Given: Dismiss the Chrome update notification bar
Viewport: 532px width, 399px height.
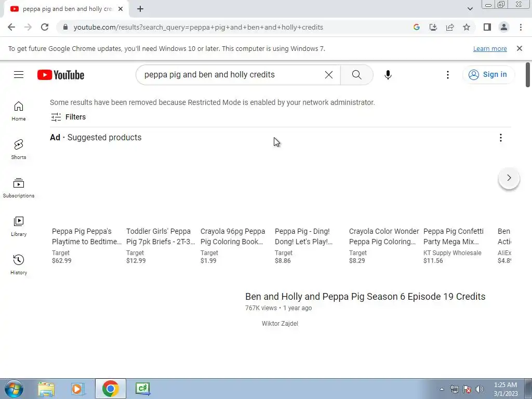Looking at the screenshot, I should (519, 48).
